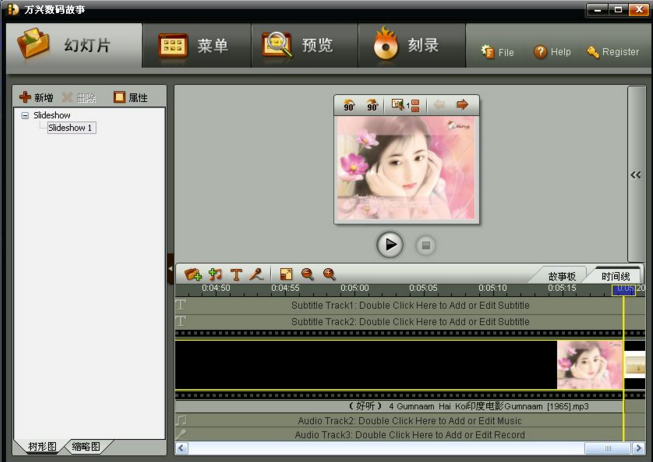
Task: Collapse the left panel with the arrow handle
Action: coord(170,269)
